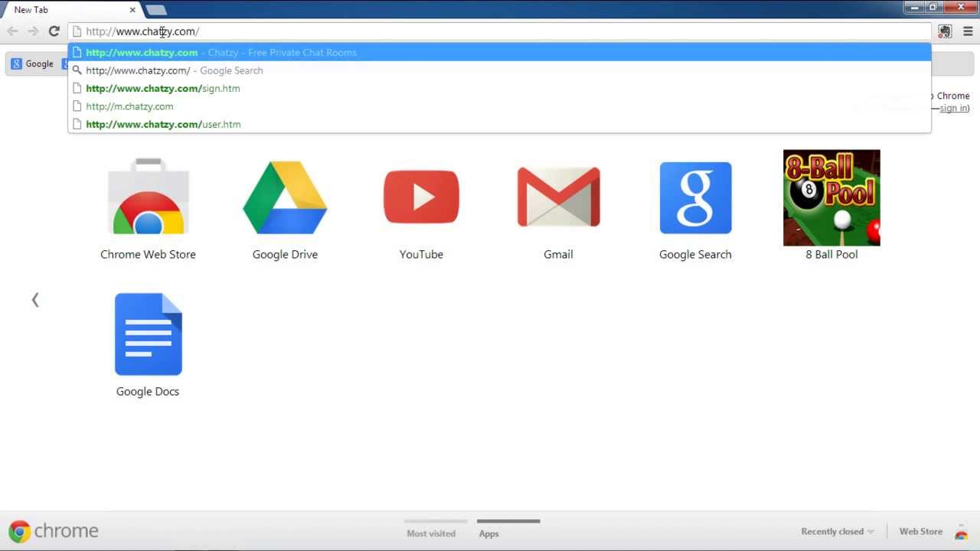Click the page icon in the address bar

click(x=77, y=31)
